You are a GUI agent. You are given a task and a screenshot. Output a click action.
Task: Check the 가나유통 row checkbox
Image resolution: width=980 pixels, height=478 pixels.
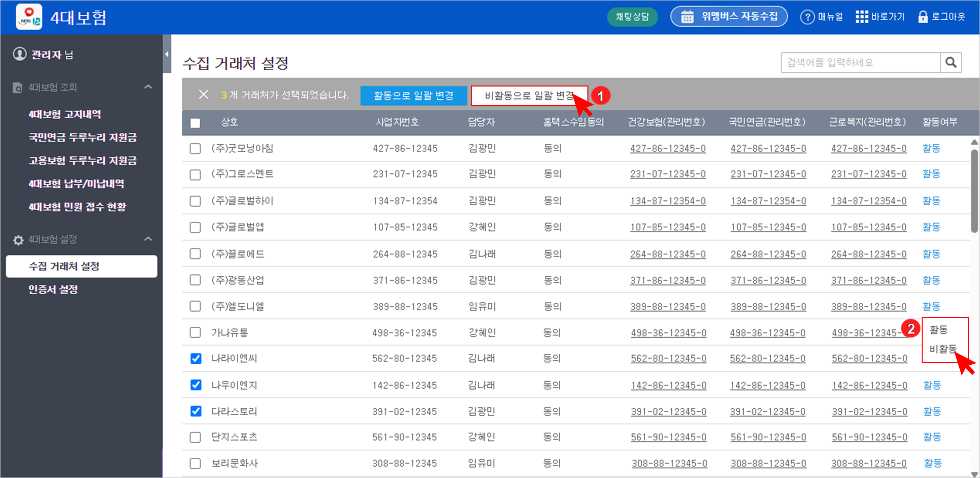click(195, 332)
